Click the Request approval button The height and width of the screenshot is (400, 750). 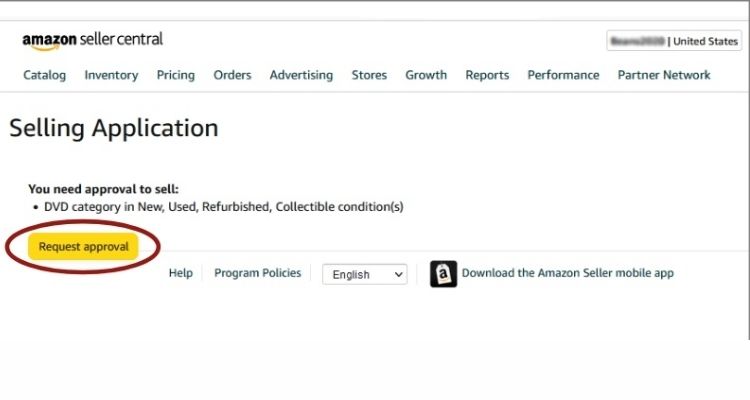83,247
